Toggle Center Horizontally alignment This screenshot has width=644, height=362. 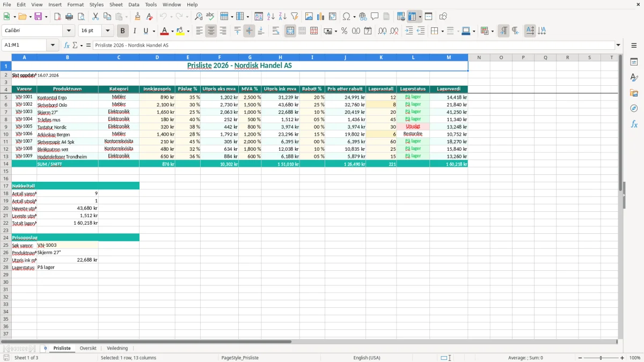[211, 31]
